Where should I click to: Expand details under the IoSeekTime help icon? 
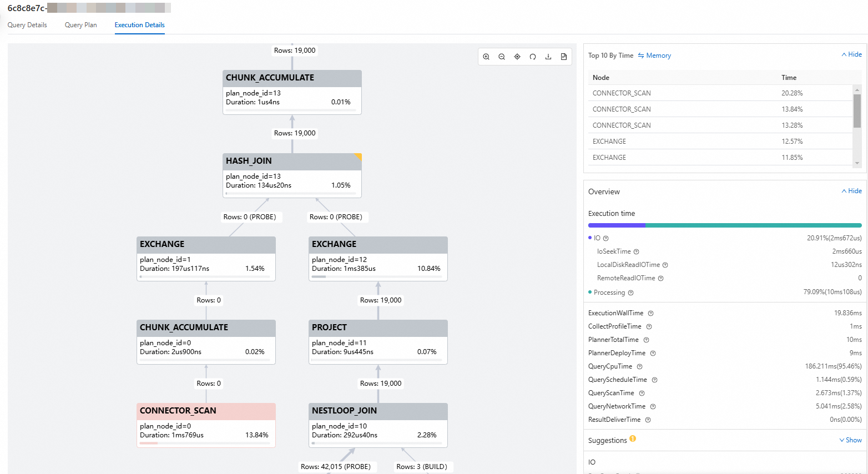636,251
